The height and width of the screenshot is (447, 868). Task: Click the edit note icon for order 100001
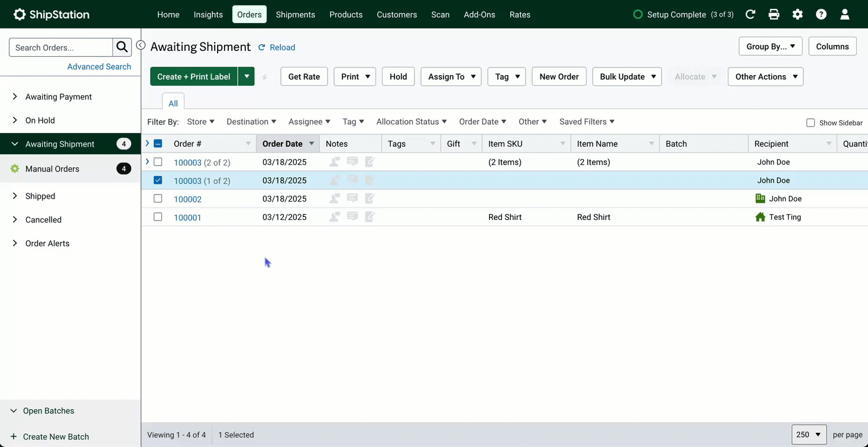coord(370,217)
